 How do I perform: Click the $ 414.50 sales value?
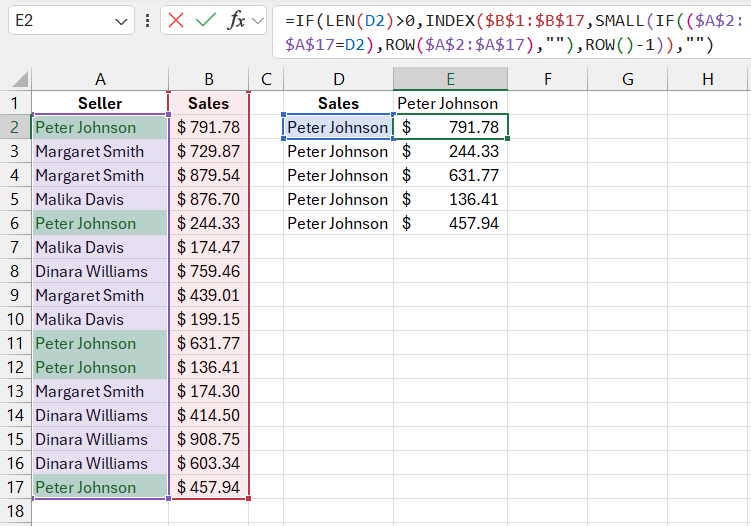coord(209,415)
